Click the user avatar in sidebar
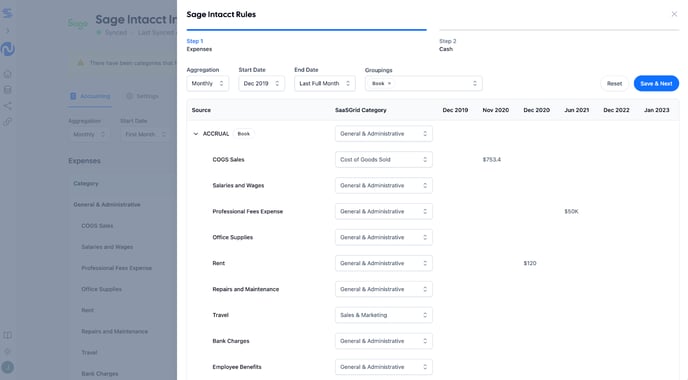688x380 pixels. coord(7,367)
